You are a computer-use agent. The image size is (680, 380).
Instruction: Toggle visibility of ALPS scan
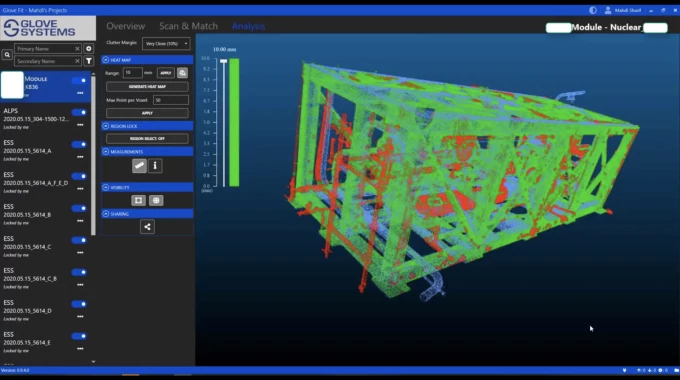point(79,112)
